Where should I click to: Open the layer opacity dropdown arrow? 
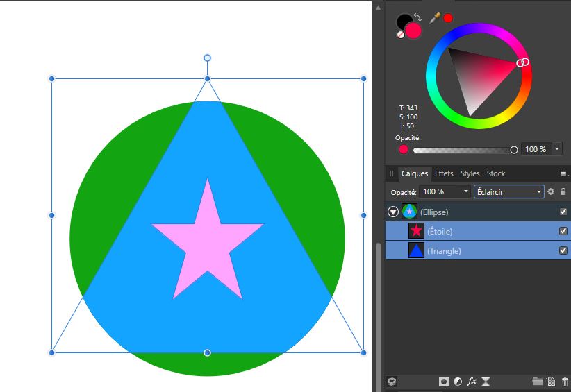(465, 191)
